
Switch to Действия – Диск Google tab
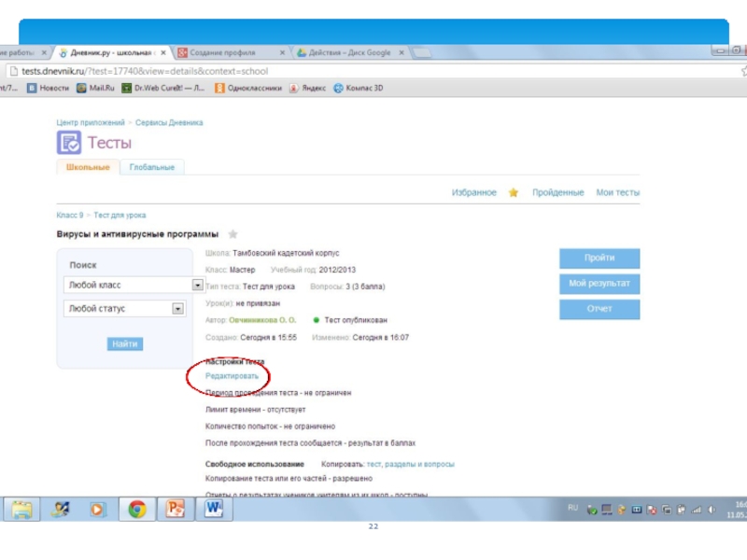click(x=349, y=53)
